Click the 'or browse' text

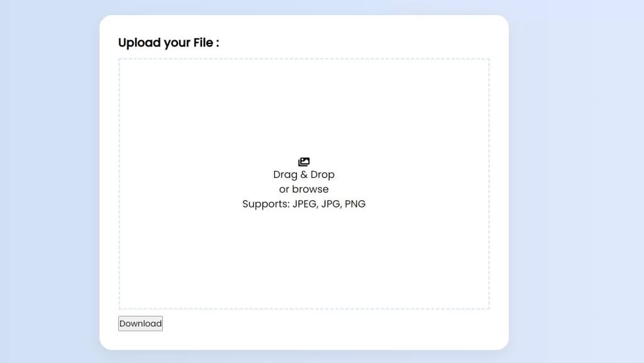tap(304, 189)
